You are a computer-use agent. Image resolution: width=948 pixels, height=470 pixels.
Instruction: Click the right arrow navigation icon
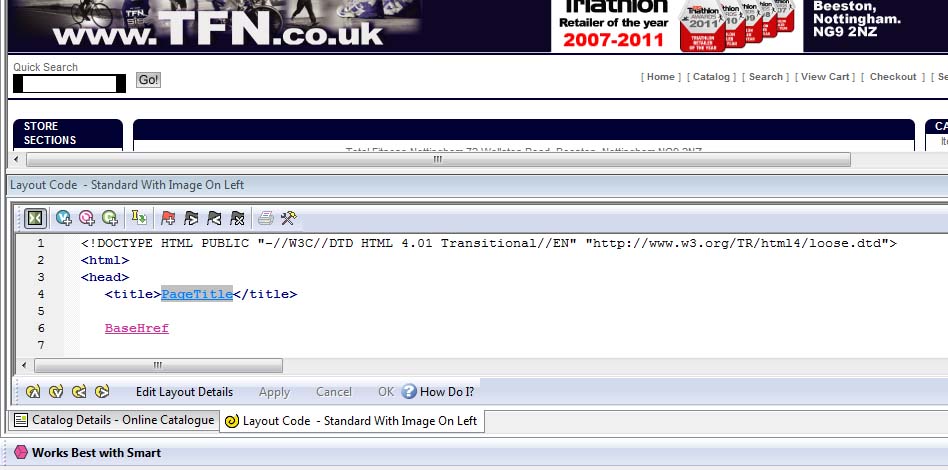101,392
